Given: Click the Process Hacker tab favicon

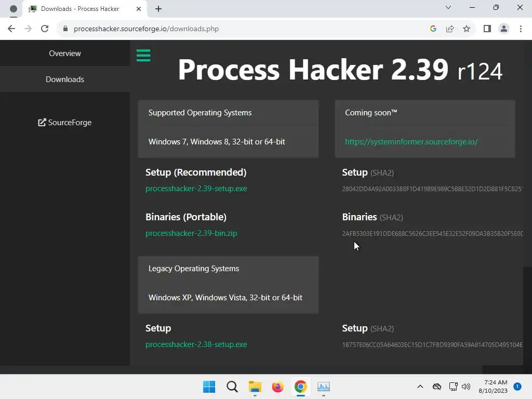Looking at the screenshot, I should [x=33, y=9].
